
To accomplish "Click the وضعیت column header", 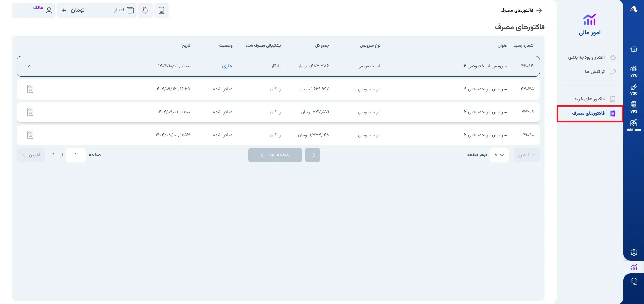I will pos(226,45).
